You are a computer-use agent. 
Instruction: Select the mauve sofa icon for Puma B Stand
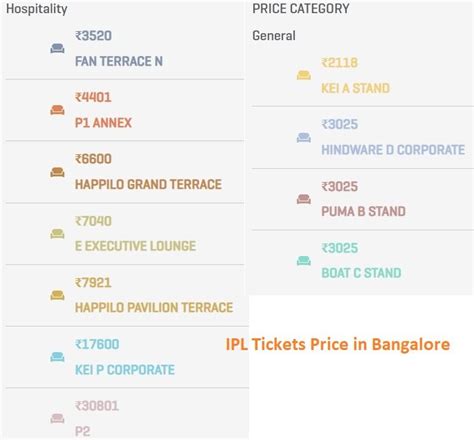[x=304, y=199]
